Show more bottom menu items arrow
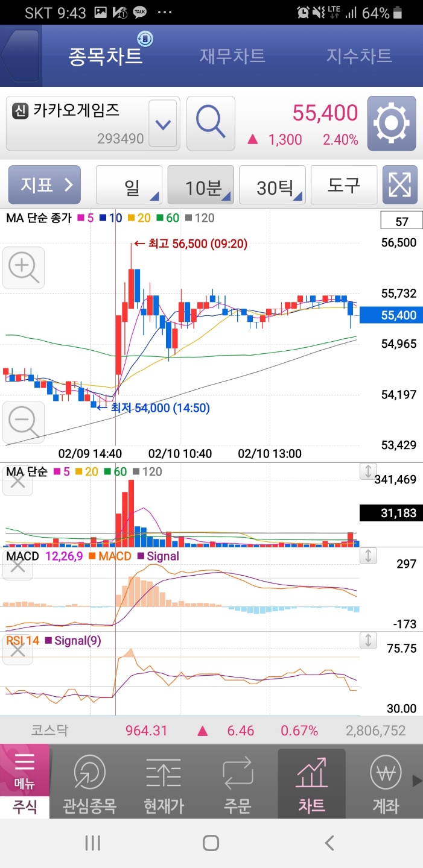Image resolution: width=423 pixels, height=868 pixels. (417, 781)
